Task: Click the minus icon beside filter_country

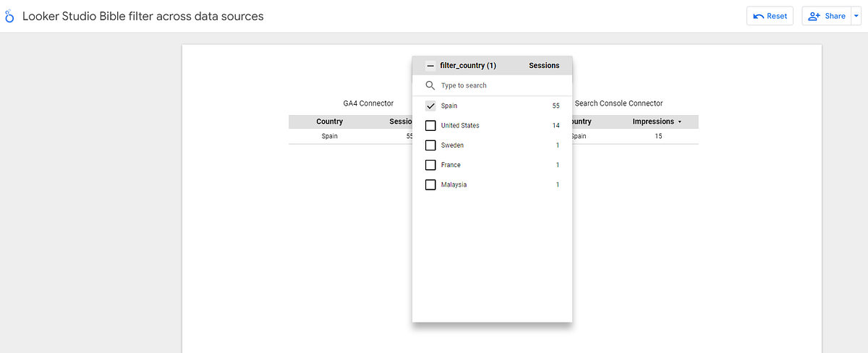Action: [x=430, y=66]
